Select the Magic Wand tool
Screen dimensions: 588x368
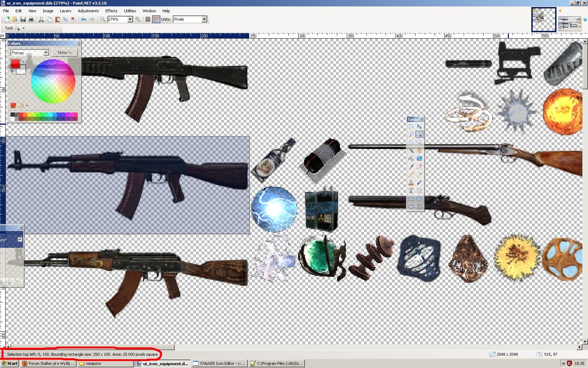tap(411, 150)
